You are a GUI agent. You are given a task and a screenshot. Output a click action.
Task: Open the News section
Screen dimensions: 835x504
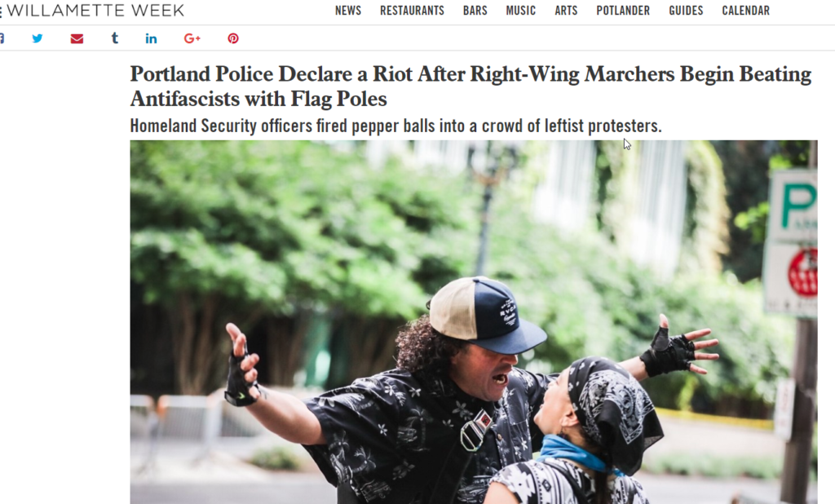[x=348, y=11]
